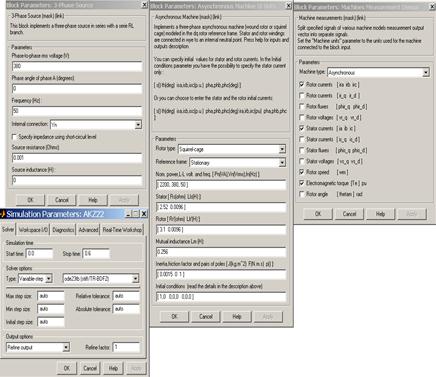Switch to the Real-Time Workshop tab
This screenshot has width=436, height=377.
122,230
